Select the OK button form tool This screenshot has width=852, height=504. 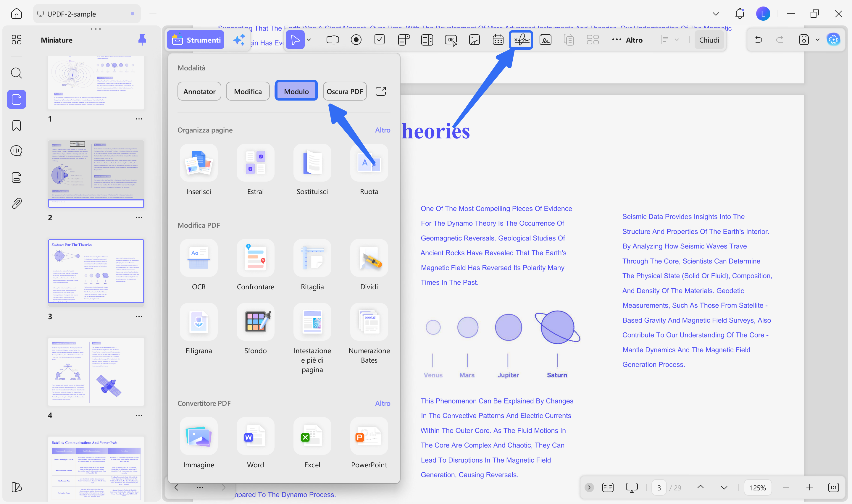click(451, 40)
